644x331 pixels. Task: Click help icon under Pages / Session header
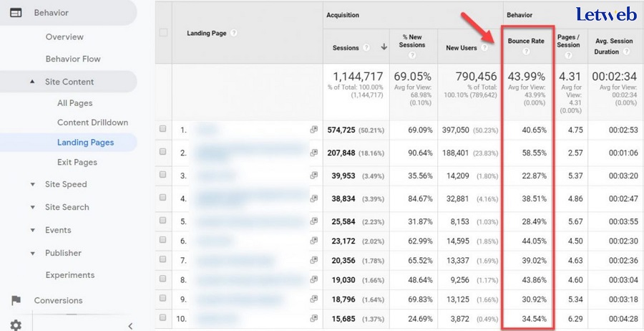[568, 55]
